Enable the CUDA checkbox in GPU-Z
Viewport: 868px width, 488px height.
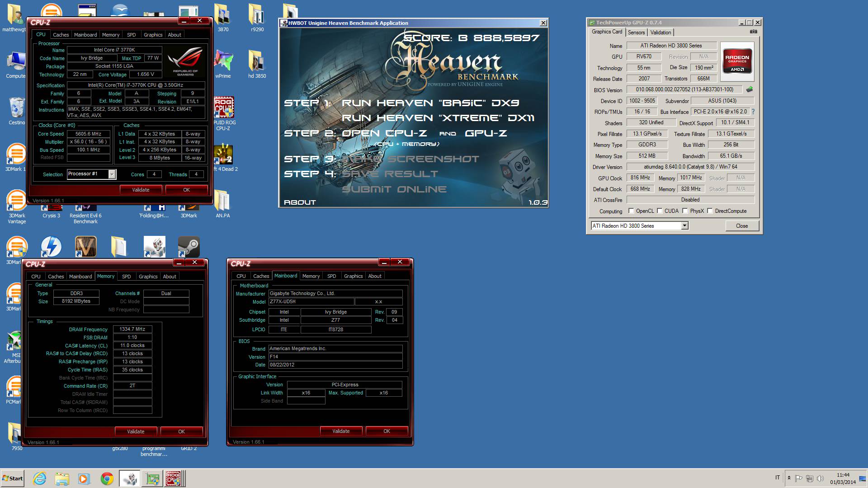point(660,211)
